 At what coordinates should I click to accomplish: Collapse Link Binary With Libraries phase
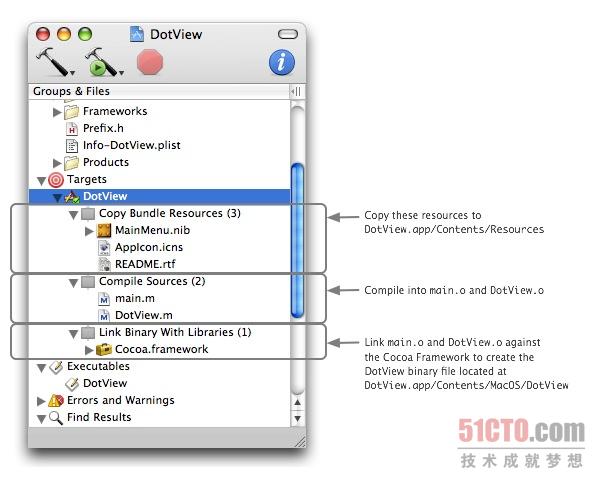click(x=73, y=334)
